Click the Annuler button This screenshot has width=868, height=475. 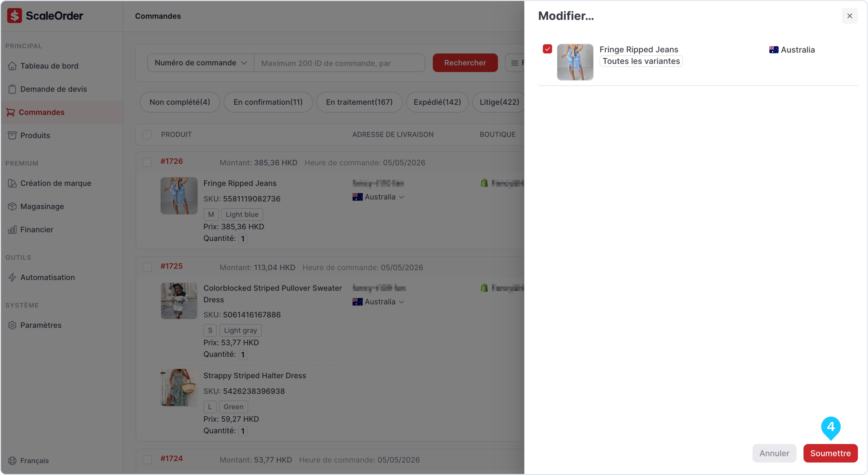coord(774,453)
